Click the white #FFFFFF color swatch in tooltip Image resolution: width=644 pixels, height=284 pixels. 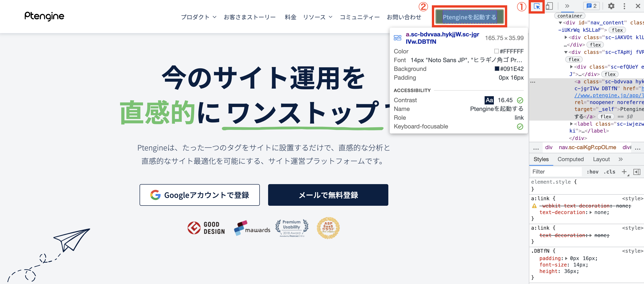point(496,51)
